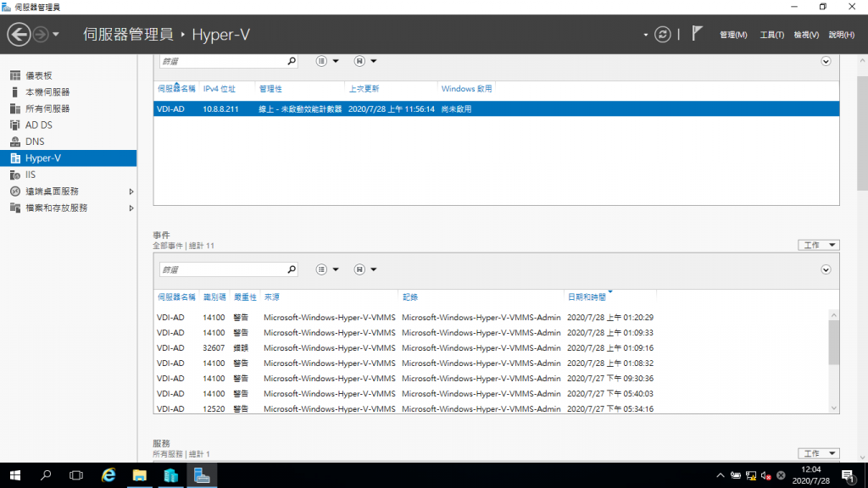Open File Explorer from taskbar

tap(140, 475)
